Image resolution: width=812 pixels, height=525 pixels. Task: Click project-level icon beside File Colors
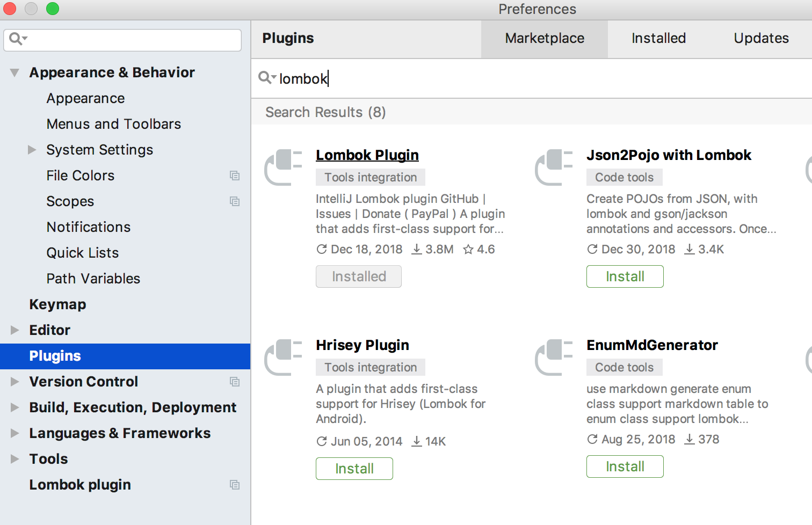[235, 176]
